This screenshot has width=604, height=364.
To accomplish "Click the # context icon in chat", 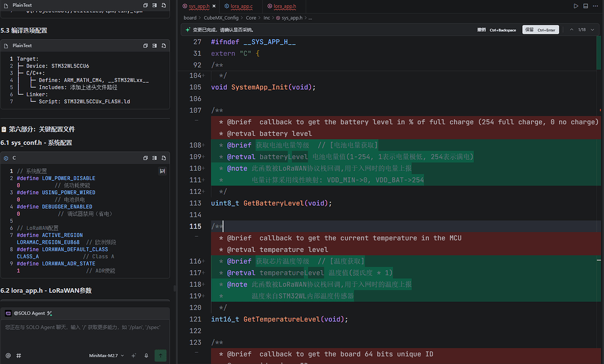I will 19,355.
